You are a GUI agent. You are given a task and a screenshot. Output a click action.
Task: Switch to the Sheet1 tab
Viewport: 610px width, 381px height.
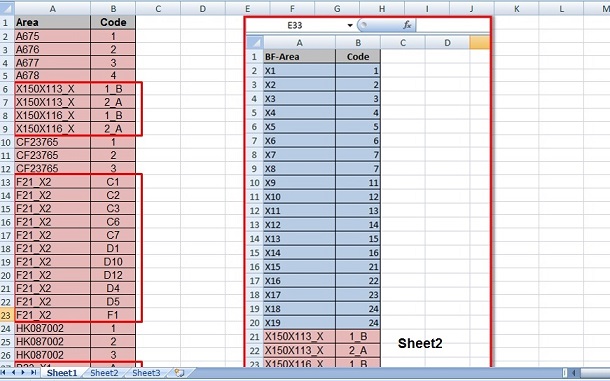tap(62, 373)
